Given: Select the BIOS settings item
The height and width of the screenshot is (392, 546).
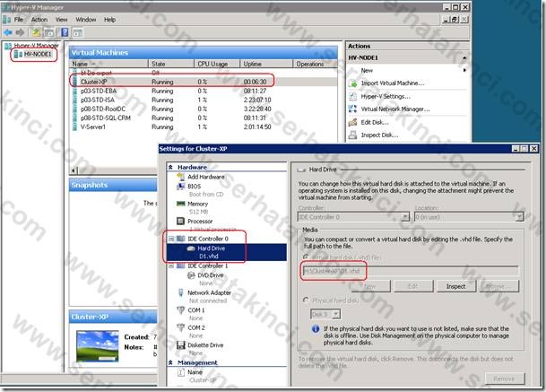Looking at the screenshot, I should click(195, 187).
